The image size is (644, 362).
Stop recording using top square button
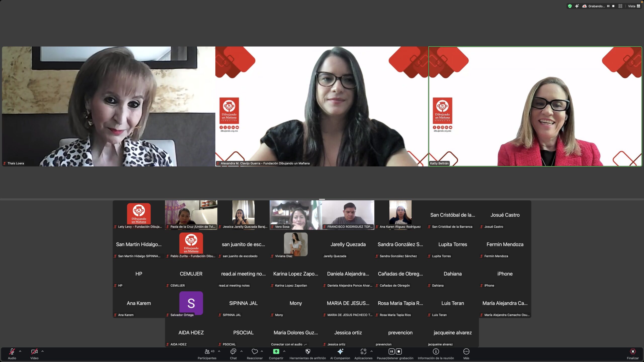(613, 6)
